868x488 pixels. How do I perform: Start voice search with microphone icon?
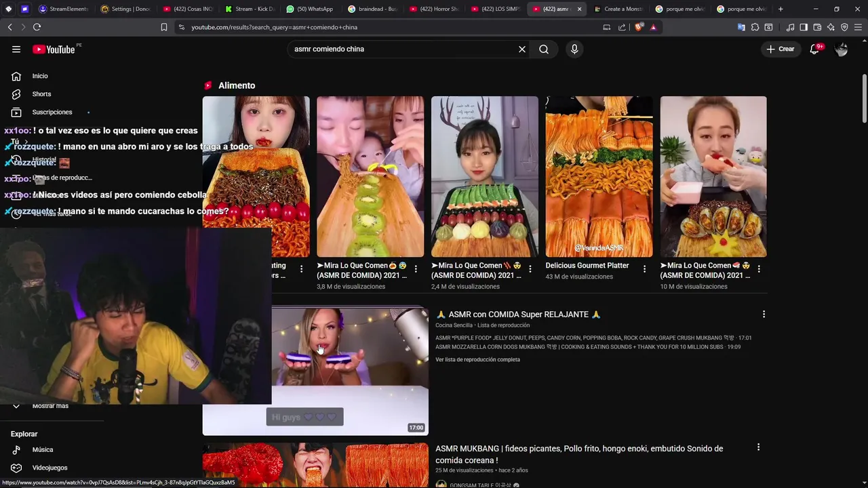574,49
